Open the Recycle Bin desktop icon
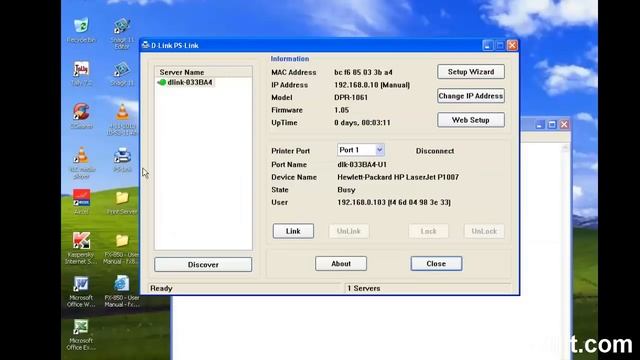Image resolution: width=640 pixels, height=360 pixels. click(81, 30)
